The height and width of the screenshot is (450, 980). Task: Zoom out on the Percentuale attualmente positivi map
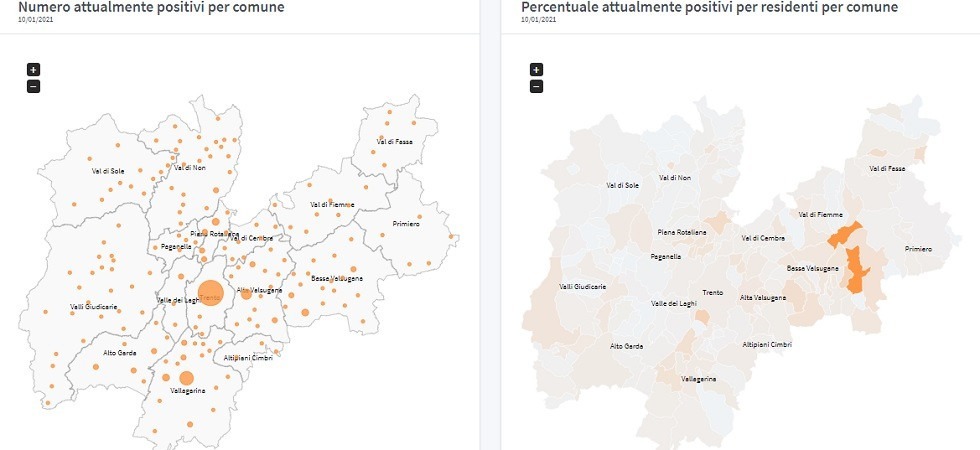click(536, 86)
